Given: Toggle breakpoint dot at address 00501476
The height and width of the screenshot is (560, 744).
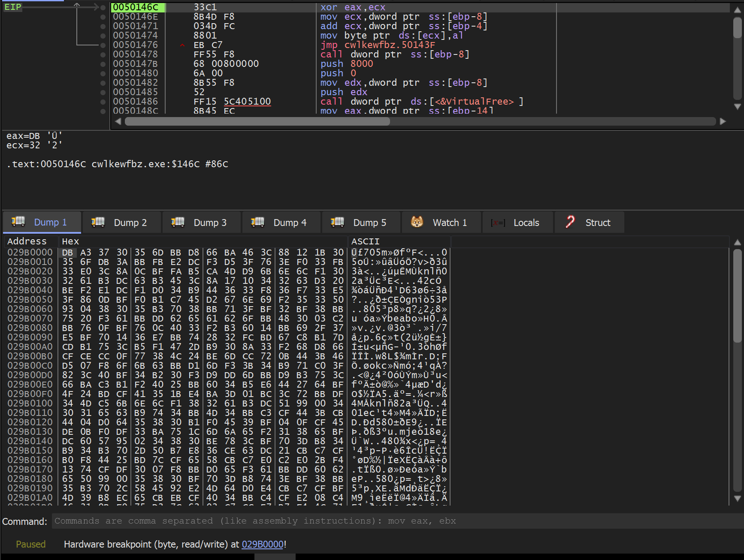Looking at the screenshot, I should click(x=103, y=45).
